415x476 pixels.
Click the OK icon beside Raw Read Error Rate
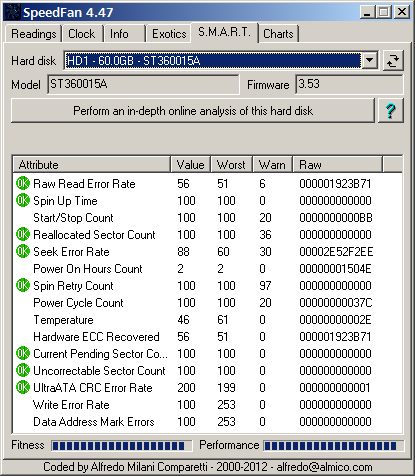click(x=23, y=183)
